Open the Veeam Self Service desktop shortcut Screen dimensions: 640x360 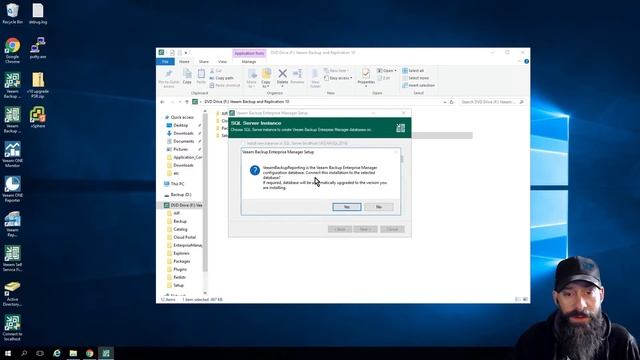click(12, 259)
